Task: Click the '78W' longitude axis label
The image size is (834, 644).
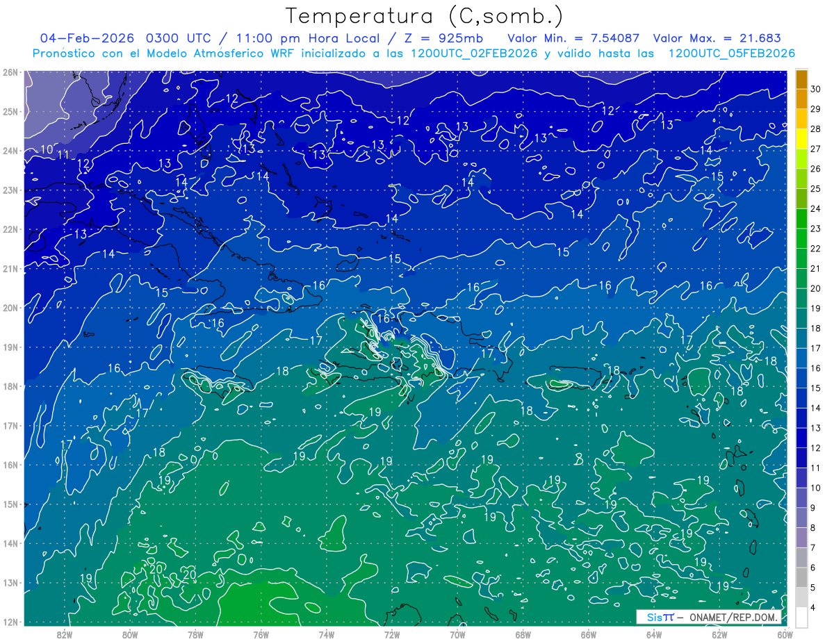Action: click(195, 634)
